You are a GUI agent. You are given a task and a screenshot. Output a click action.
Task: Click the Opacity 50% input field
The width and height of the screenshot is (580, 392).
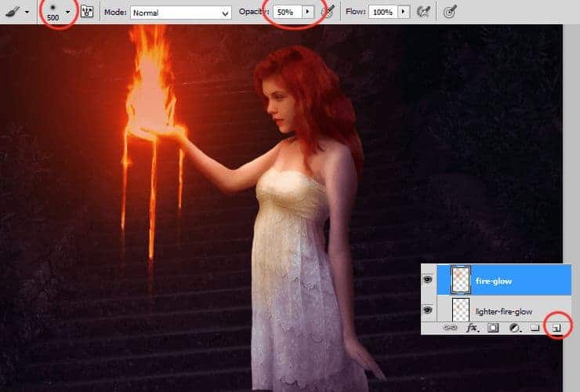(287, 12)
